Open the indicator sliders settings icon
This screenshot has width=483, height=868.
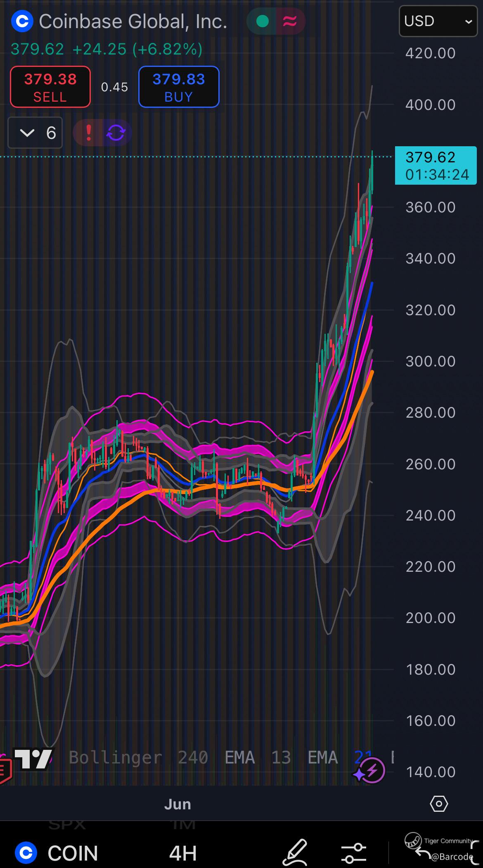(354, 853)
